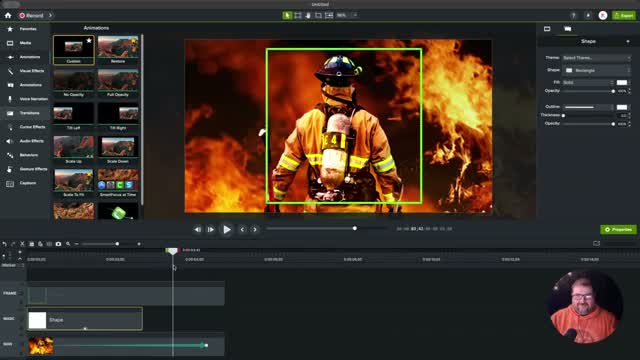
Task: Step forward one frame
Action: pyautogui.click(x=210, y=229)
